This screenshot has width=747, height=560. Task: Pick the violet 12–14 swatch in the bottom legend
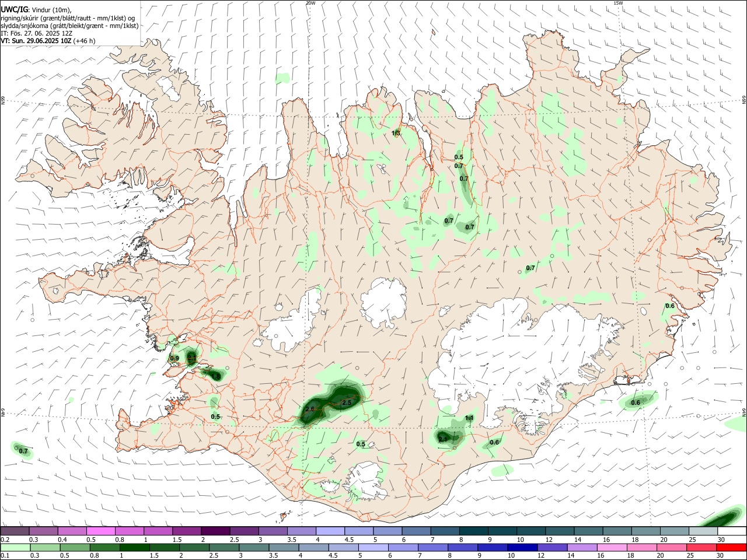coord(551,547)
